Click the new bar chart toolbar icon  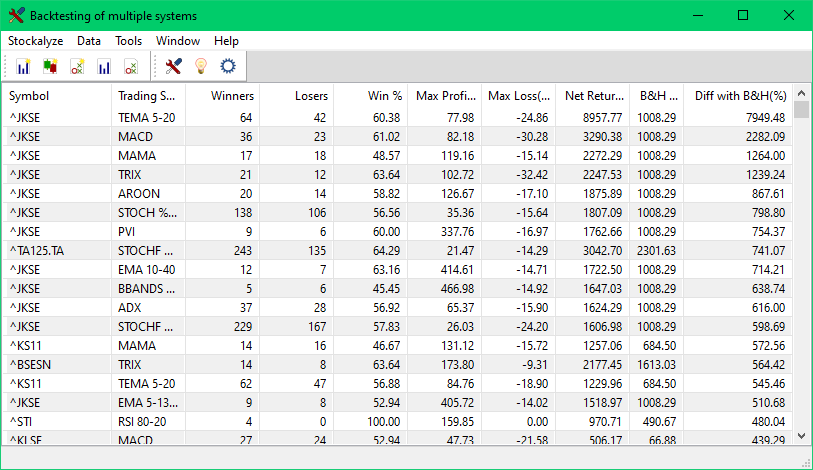[23, 67]
